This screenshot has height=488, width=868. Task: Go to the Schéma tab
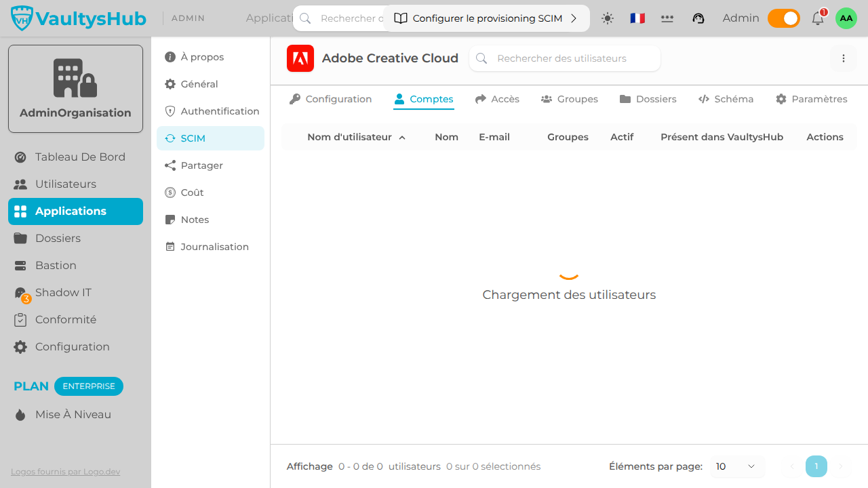tap(726, 99)
